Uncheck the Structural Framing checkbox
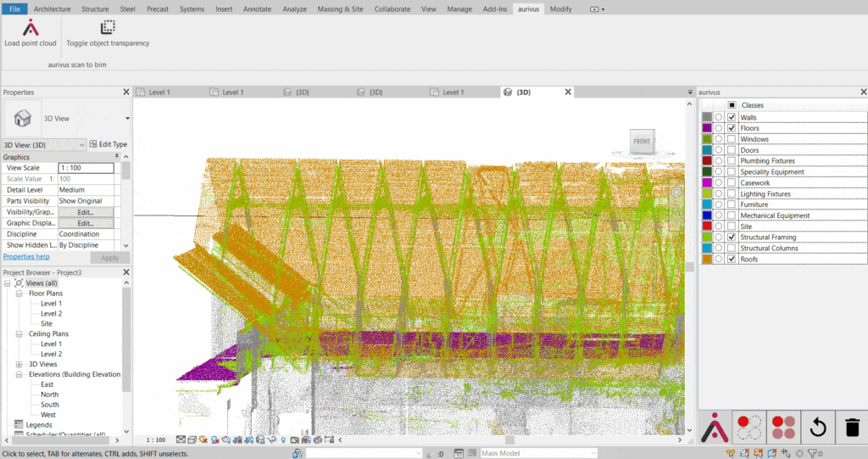The width and height of the screenshot is (868, 459). 732,238
